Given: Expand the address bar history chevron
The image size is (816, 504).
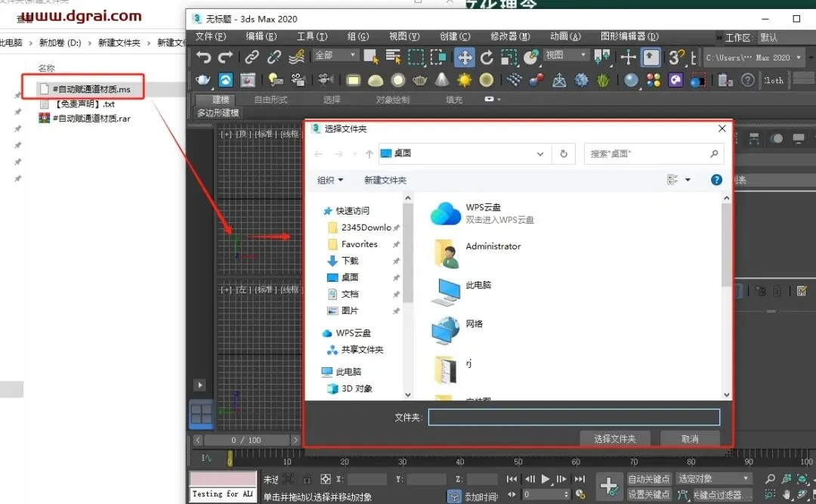Looking at the screenshot, I should click(x=540, y=153).
